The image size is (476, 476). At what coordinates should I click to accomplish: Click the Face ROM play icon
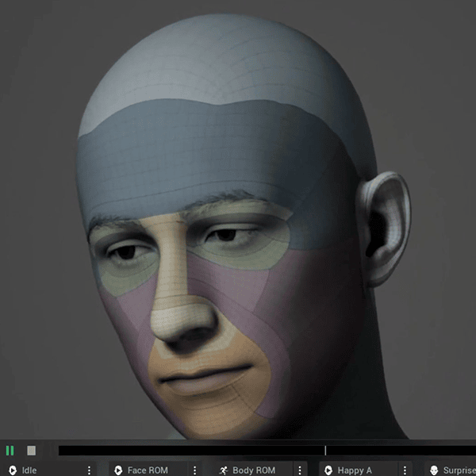click(x=118, y=470)
